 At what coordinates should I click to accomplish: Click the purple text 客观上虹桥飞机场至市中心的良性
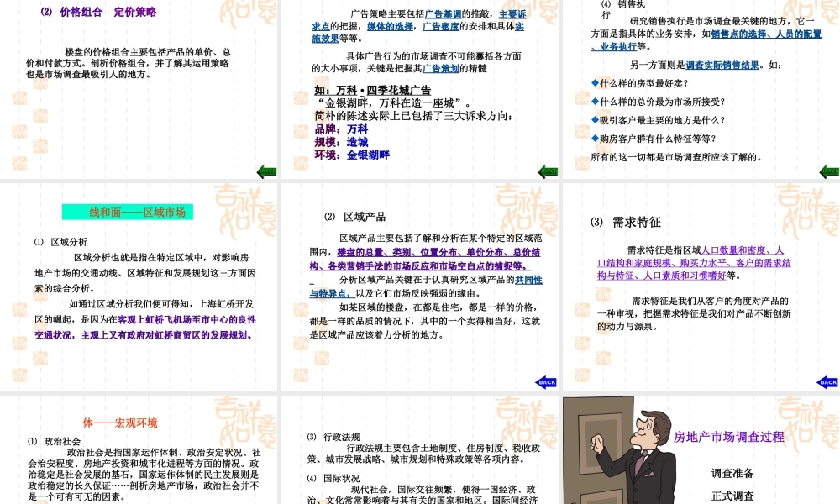(187, 320)
